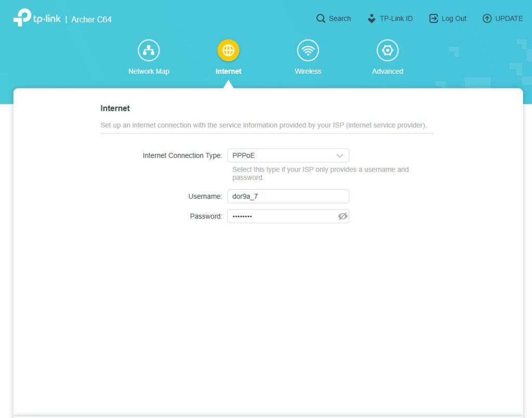Go to the Advanced tab label
The width and height of the screenshot is (532, 418).
387,71
